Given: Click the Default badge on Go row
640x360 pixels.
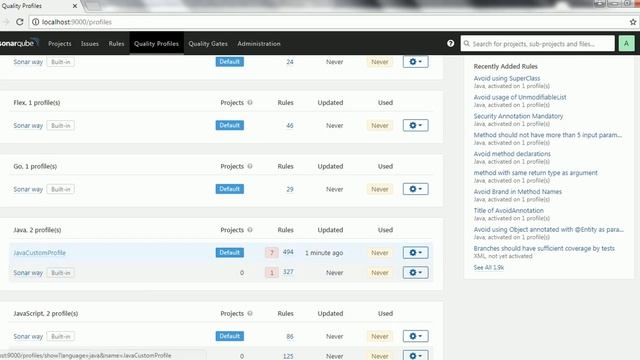Looking at the screenshot, I should pyautogui.click(x=230, y=189).
